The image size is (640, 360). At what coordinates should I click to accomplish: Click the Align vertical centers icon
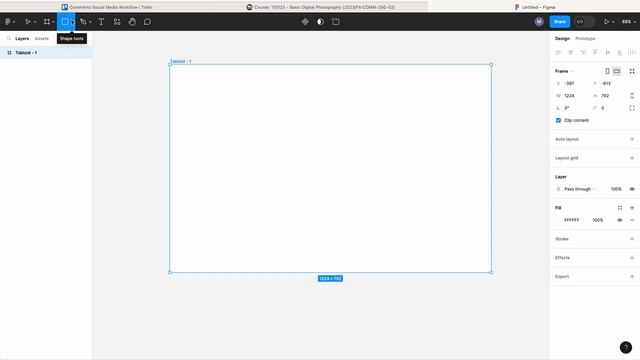[x=607, y=52]
